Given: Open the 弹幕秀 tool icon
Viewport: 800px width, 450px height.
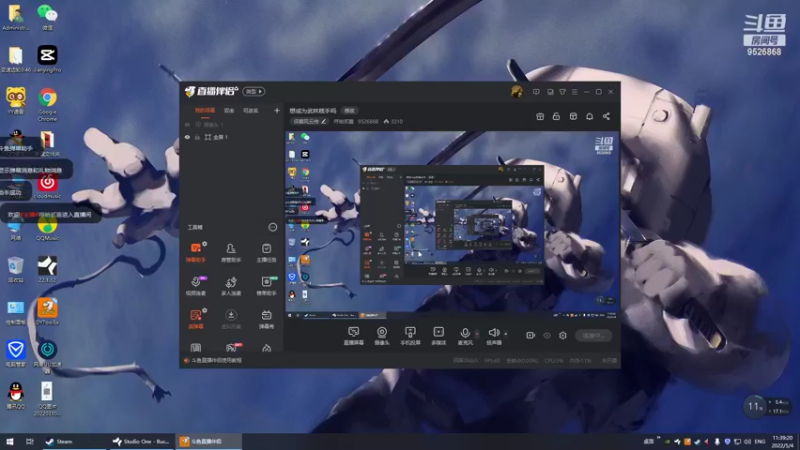Looking at the screenshot, I should [266, 319].
